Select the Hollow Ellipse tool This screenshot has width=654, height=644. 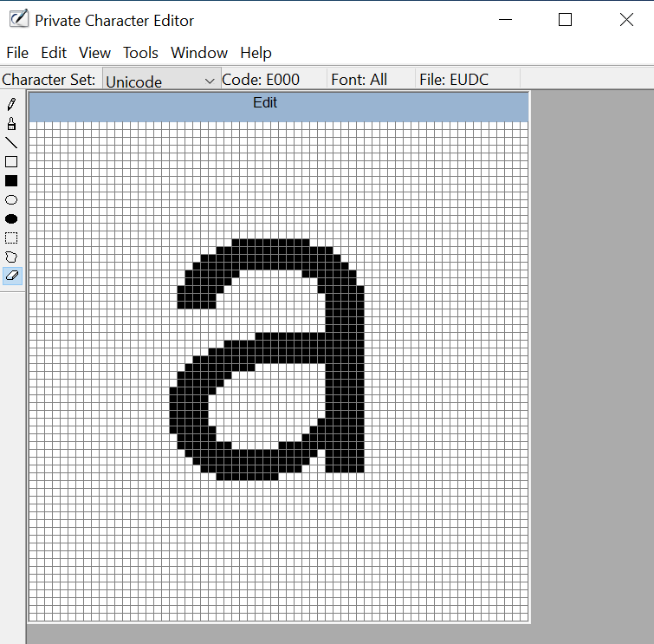11,200
